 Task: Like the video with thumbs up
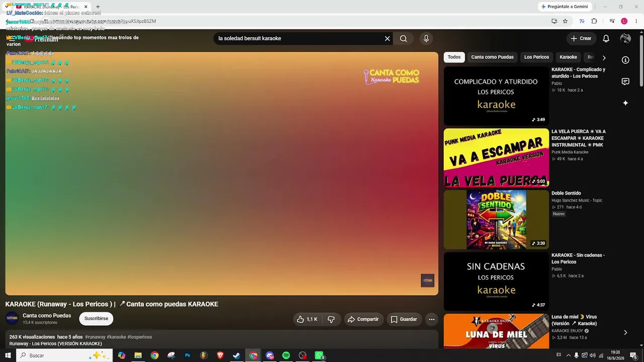[307, 319]
